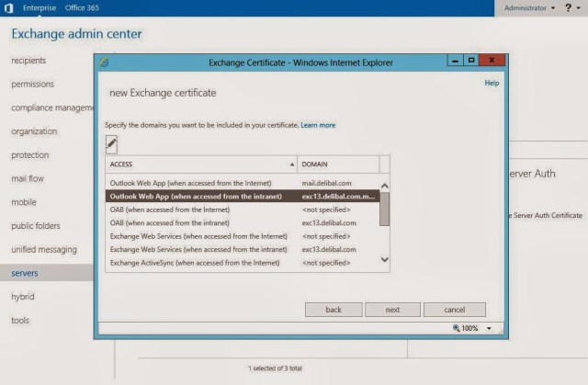Image resolution: width=588 pixels, height=385 pixels.
Task: Cancel the new Exchange certificate wizard
Action: [454, 310]
